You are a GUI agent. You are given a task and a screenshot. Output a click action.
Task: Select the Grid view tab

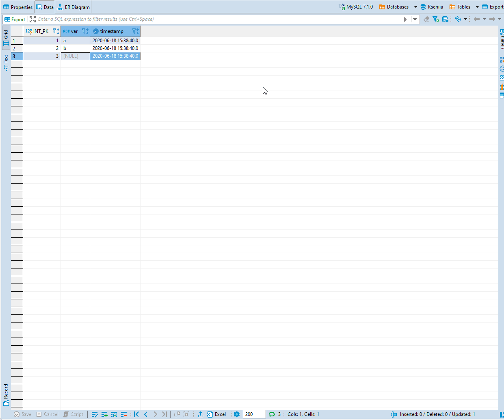tap(6, 39)
